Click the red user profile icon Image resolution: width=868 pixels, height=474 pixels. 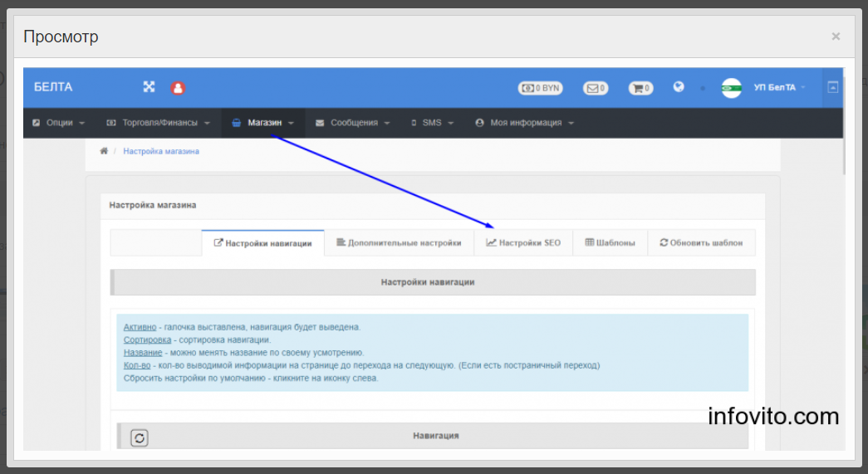(x=178, y=88)
